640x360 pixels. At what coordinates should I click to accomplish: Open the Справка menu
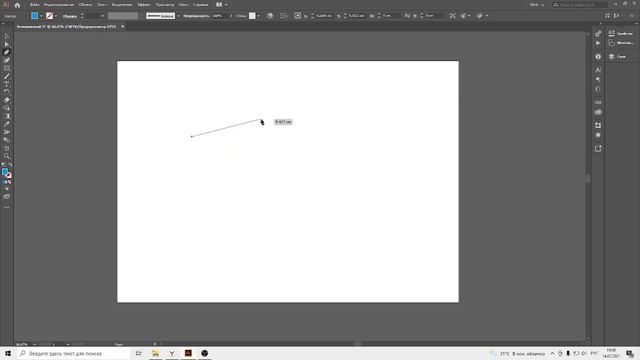pyautogui.click(x=200, y=5)
